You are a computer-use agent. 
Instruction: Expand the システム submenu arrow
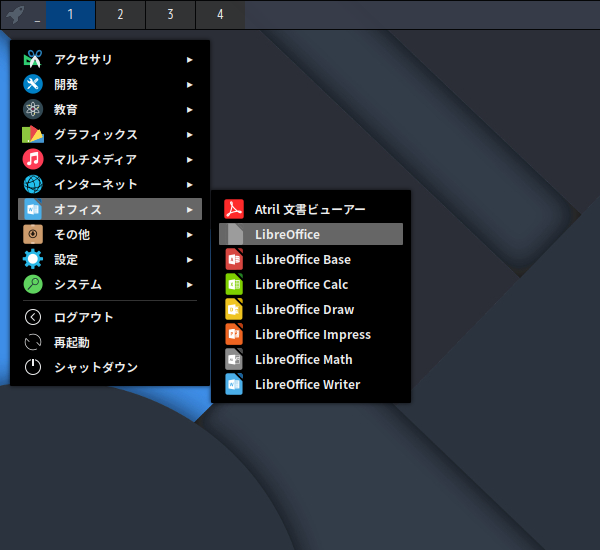pos(189,285)
